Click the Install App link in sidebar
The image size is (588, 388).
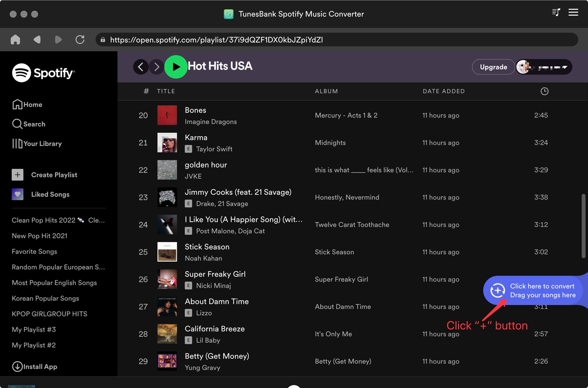coord(34,366)
